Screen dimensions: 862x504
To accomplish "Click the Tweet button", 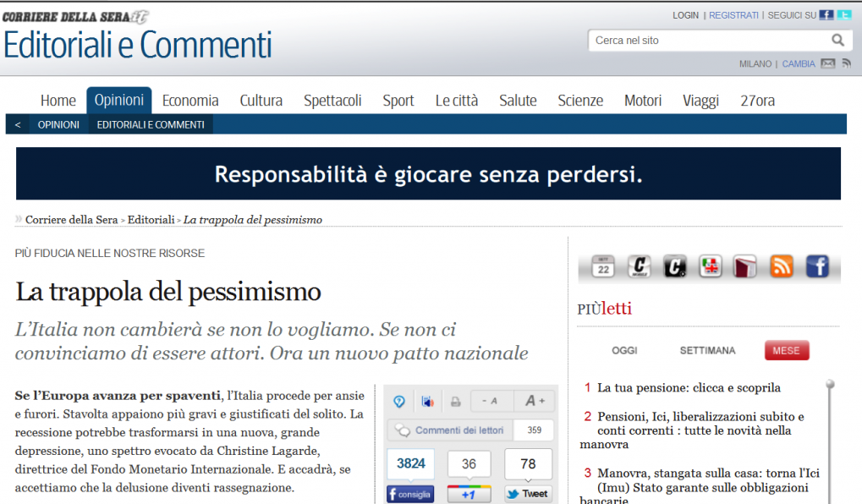I will (529, 494).
